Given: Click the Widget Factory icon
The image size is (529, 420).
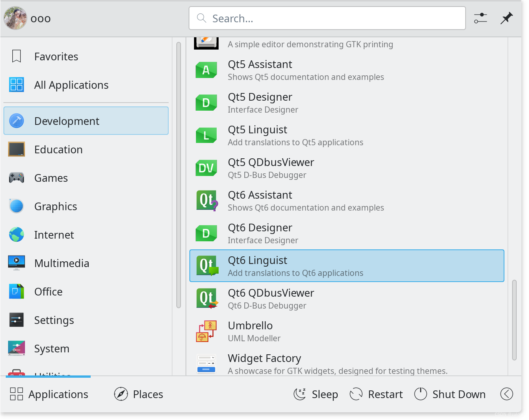Looking at the screenshot, I should click(x=206, y=364).
